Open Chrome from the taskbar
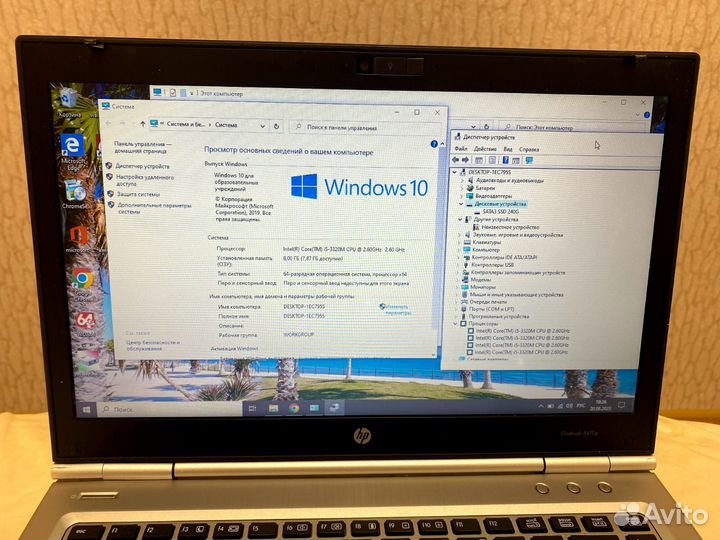This screenshot has width=720, height=540. [294, 408]
